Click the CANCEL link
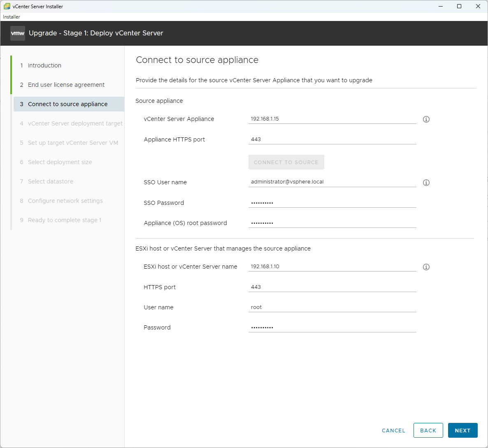The image size is (488, 448). (x=393, y=430)
